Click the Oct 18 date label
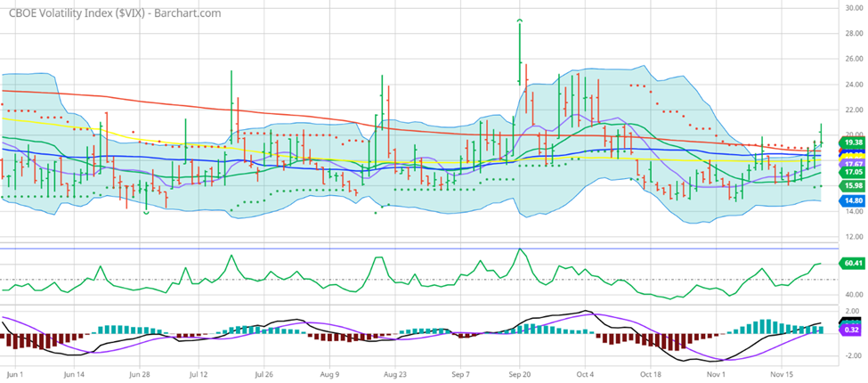Screen dimensions: 868x383 pyautogui.click(x=651, y=373)
